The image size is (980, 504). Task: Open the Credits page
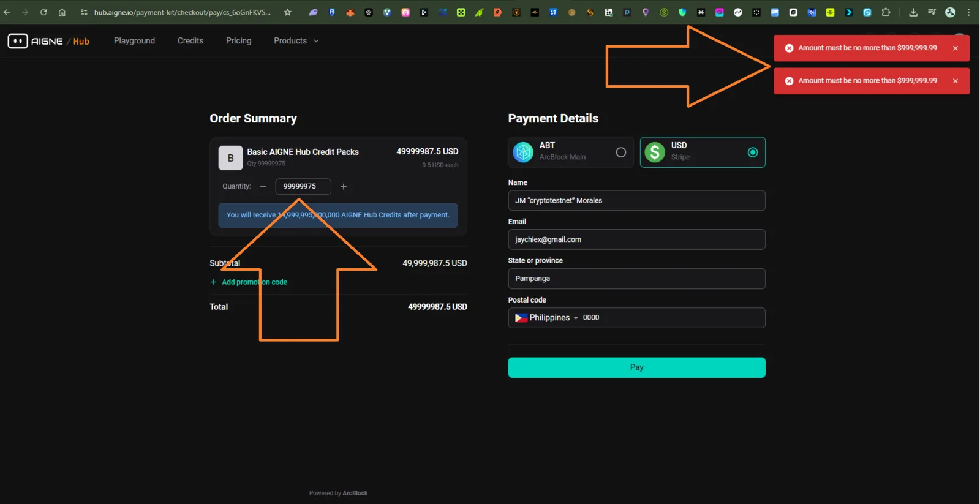190,41
